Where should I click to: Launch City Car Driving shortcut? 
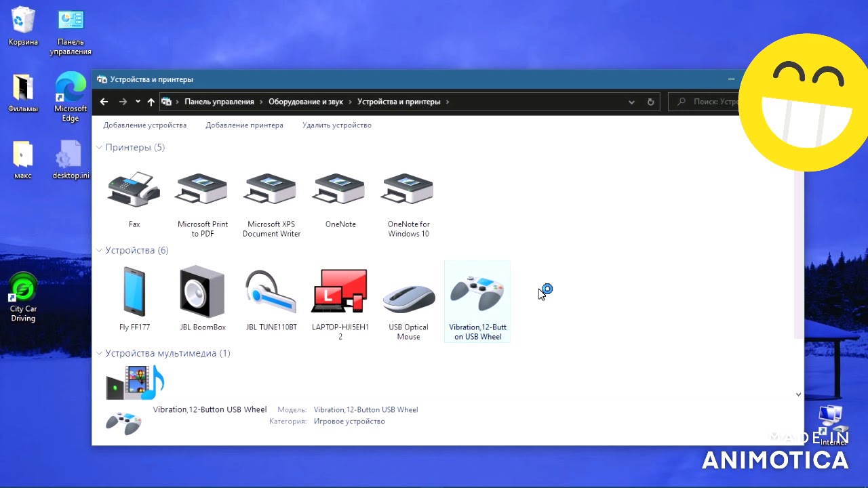coord(23,297)
